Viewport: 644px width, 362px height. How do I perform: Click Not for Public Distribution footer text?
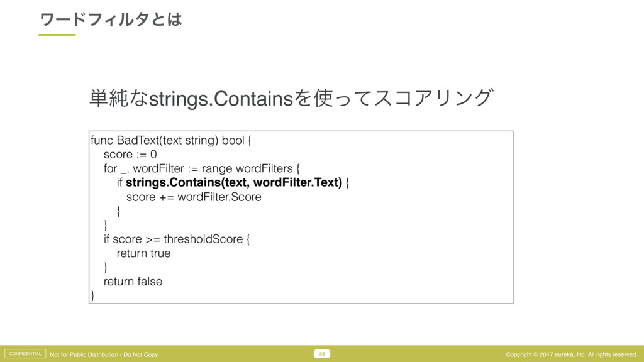[104, 354]
